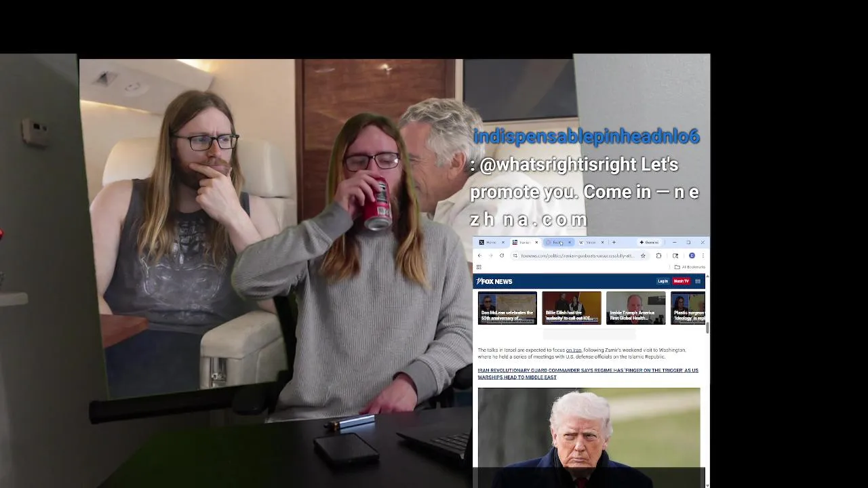Close the X Home tab
The height and width of the screenshot is (488, 868).
pos(503,242)
